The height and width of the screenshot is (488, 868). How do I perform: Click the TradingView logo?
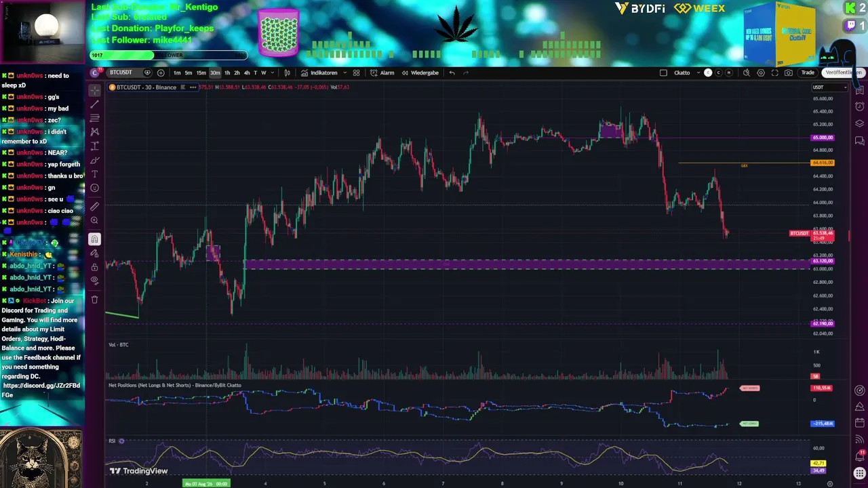point(138,471)
